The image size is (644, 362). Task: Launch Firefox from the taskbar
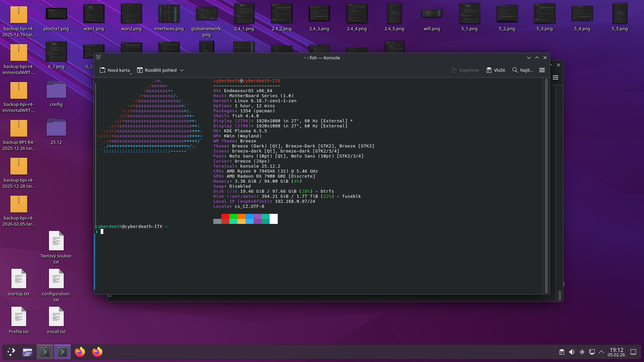(80, 352)
